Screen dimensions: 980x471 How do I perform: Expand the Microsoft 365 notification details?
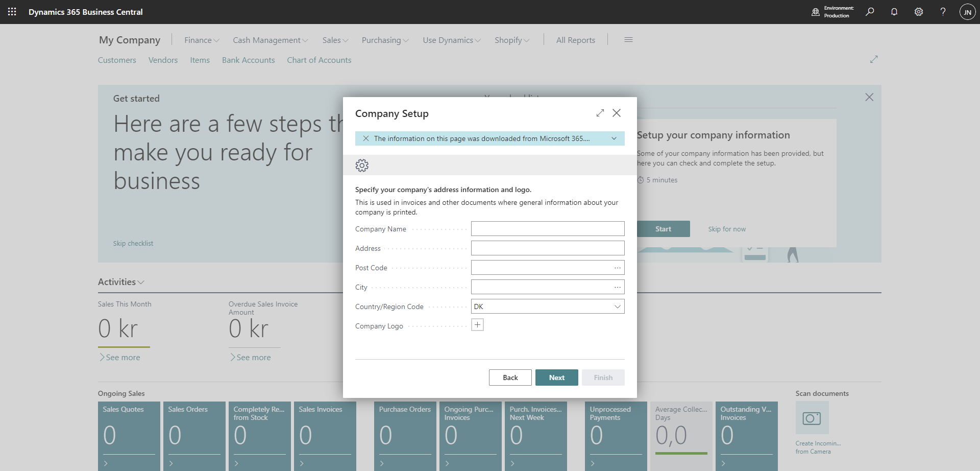[614, 138]
